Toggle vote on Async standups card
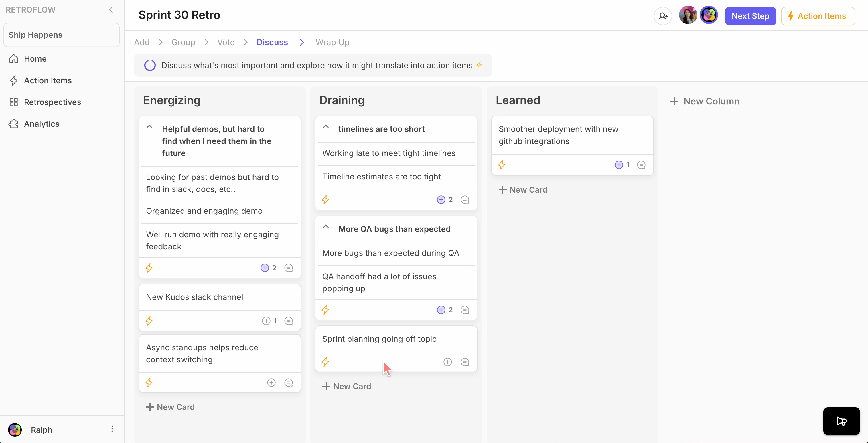Image resolution: width=868 pixels, height=443 pixels. click(271, 383)
